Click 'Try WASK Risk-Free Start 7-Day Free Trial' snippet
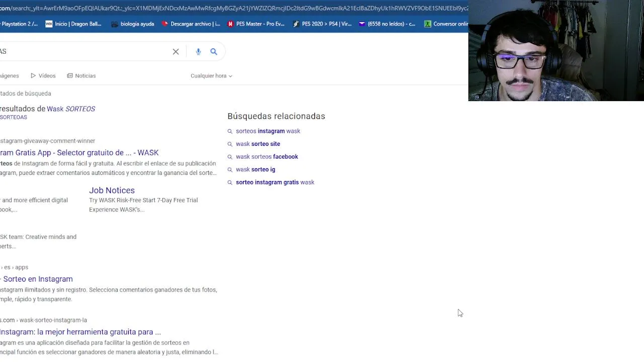 [x=143, y=200]
